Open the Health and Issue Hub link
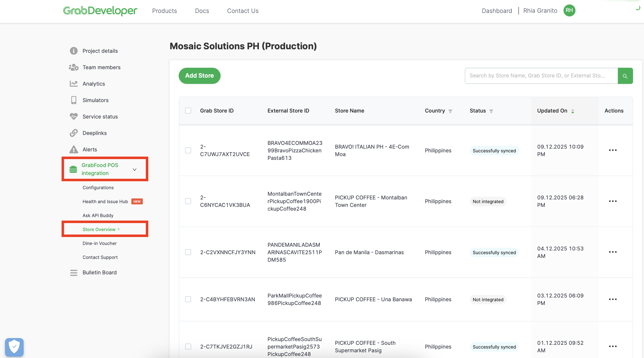The image size is (644, 358). (x=105, y=201)
